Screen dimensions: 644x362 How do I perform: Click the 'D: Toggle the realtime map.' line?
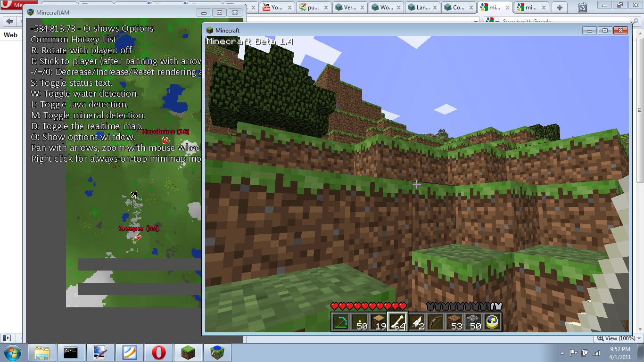(x=87, y=126)
